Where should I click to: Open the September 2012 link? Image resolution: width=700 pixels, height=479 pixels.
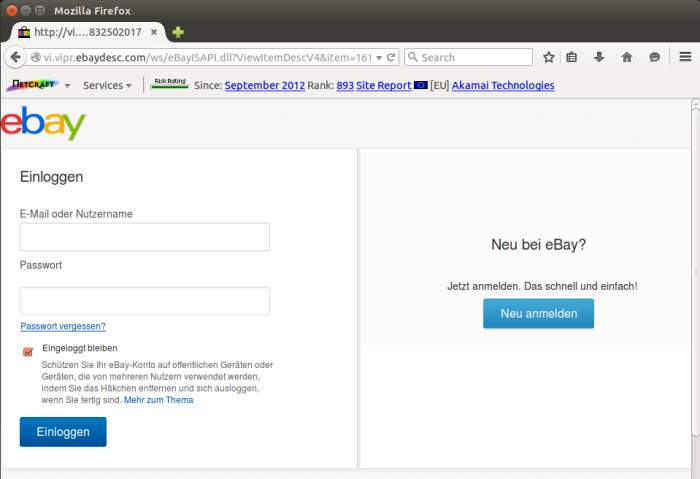265,85
